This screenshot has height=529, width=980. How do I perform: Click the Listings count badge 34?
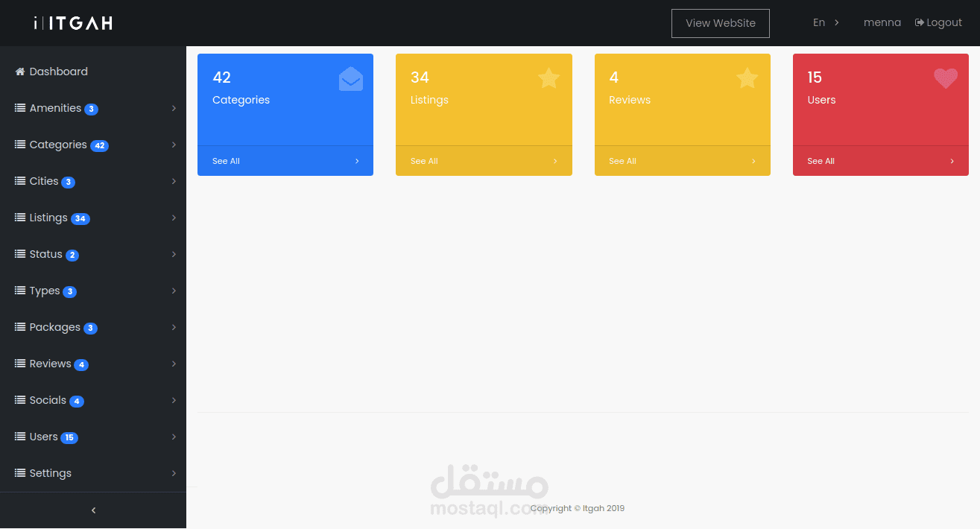tap(80, 219)
